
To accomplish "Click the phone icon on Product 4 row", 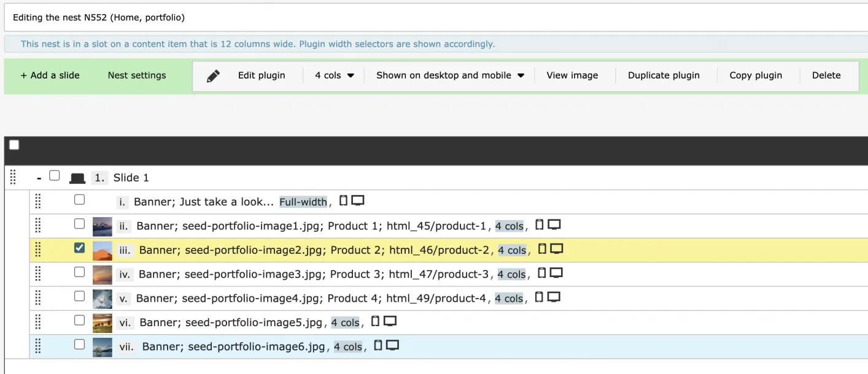I will tap(540, 297).
